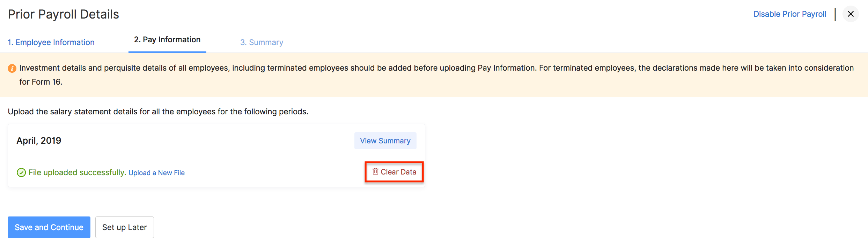Click the File uploaded successfully message
The width and height of the screenshot is (868, 242).
tap(77, 172)
